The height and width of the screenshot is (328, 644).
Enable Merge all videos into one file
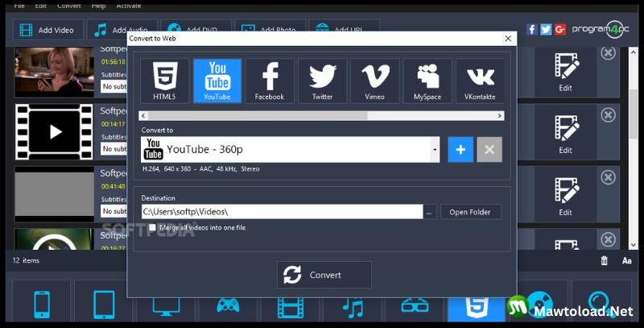click(152, 227)
